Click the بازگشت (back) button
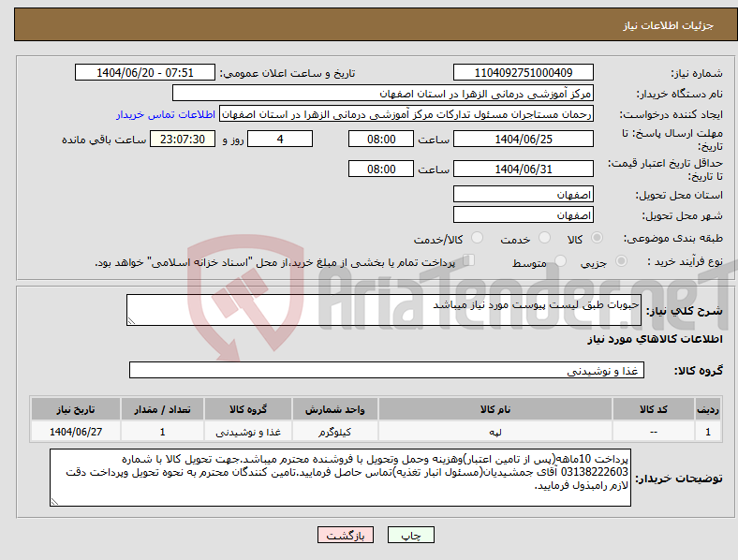This screenshot has height=560, width=738. click(x=346, y=535)
